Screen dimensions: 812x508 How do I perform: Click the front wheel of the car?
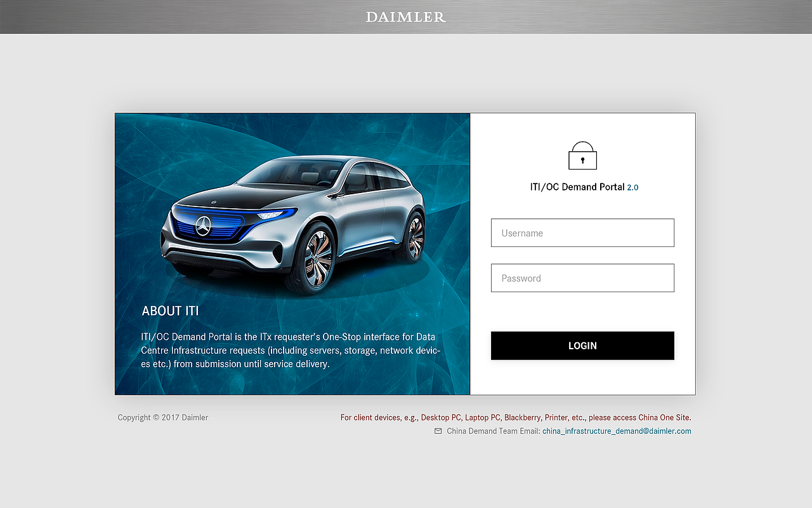point(317,259)
